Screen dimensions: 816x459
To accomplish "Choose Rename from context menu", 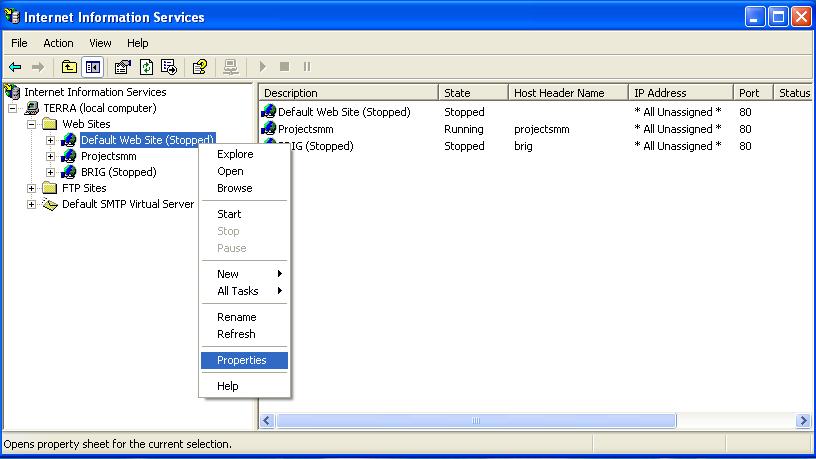I will pos(244,317).
